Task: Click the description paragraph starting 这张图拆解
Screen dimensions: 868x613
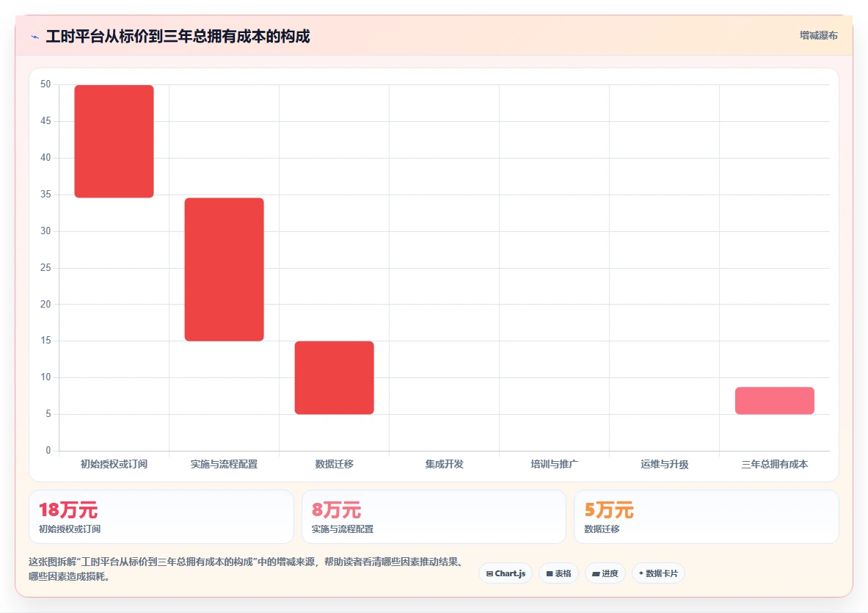Action: 247,569
